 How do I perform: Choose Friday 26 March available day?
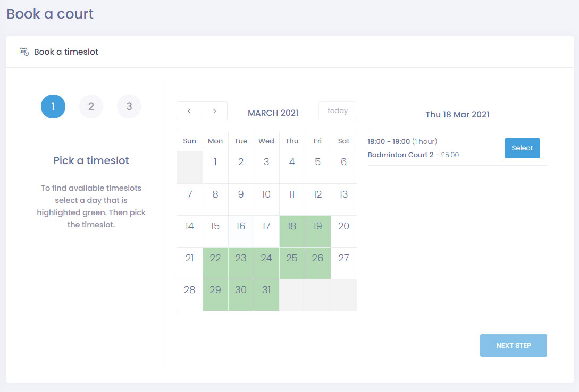click(317, 263)
